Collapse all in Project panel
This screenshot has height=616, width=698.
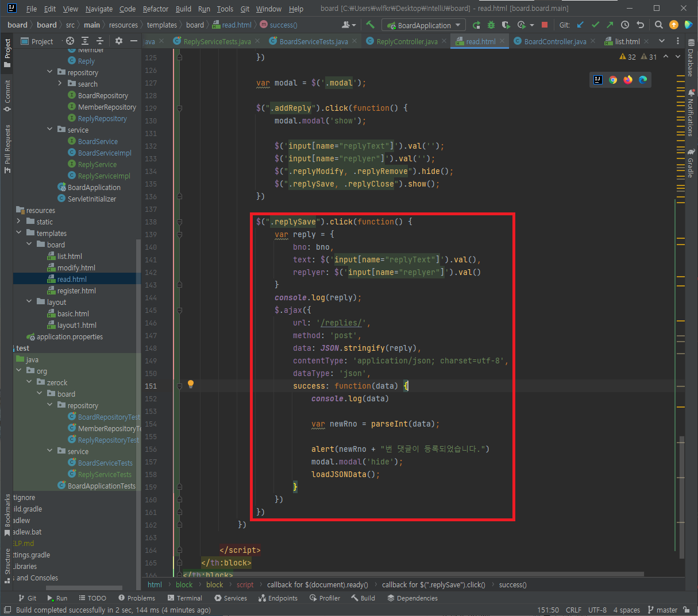(100, 41)
